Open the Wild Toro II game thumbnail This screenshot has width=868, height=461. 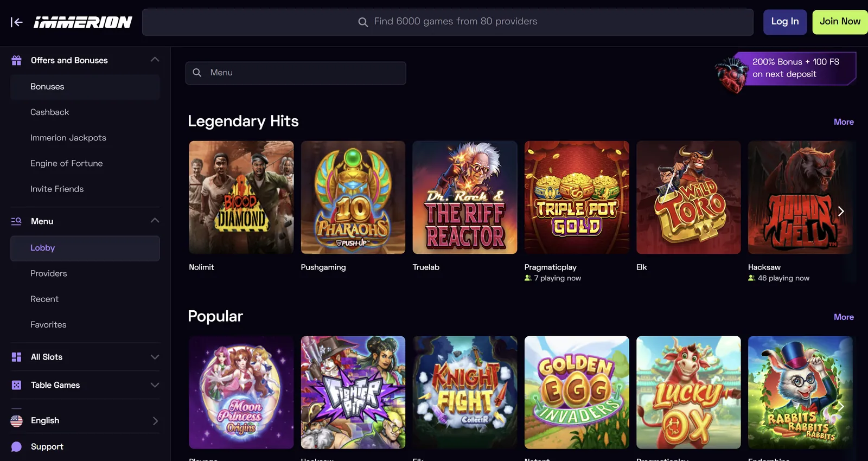tap(688, 197)
